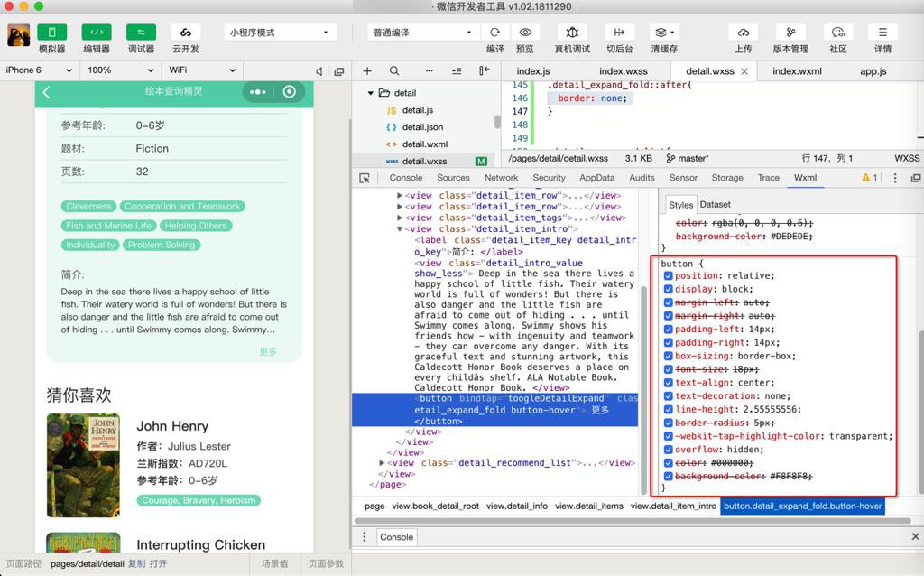
Task: Open the 详情 details menu icon
Action: click(x=882, y=33)
